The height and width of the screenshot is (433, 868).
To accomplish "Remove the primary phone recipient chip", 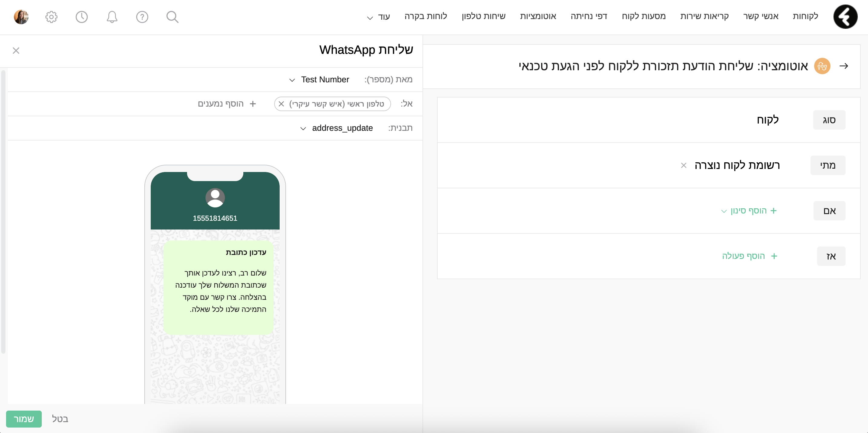I will pyautogui.click(x=281, y=104).
